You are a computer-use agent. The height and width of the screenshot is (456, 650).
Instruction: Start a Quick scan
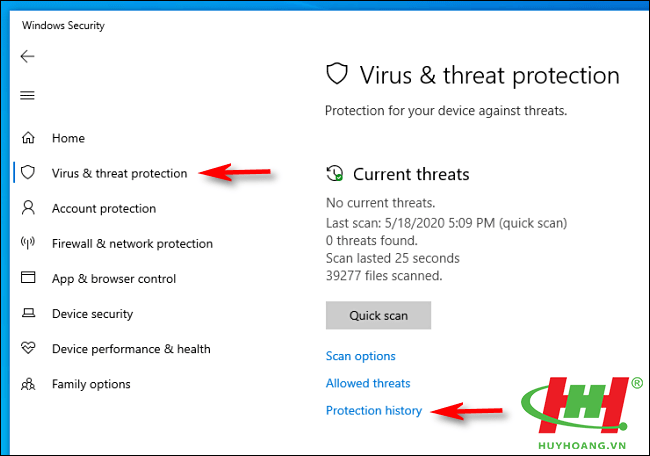tap(378, 315)
